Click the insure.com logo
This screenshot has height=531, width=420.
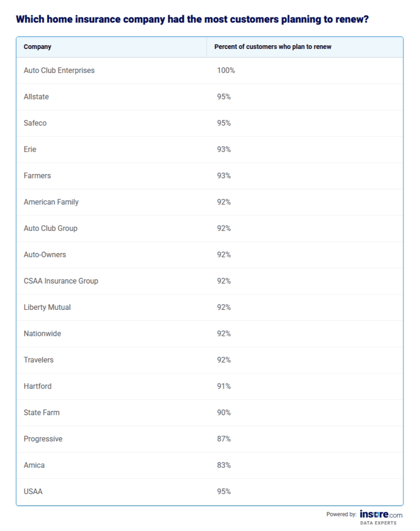[381, 515]
